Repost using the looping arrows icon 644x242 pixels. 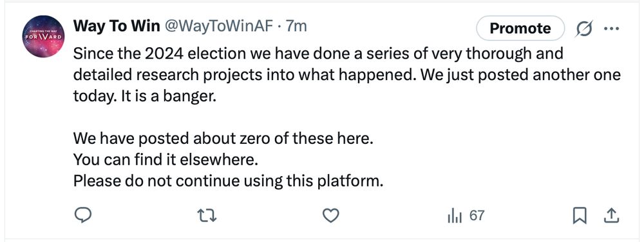[207, 216]
